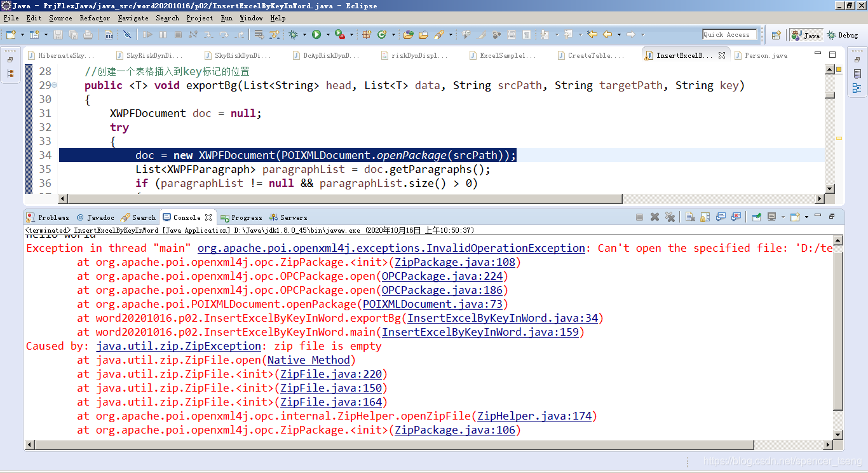Screen dimensions: 868x473
Task: Pin the Console view
Action: click(756, 217)
